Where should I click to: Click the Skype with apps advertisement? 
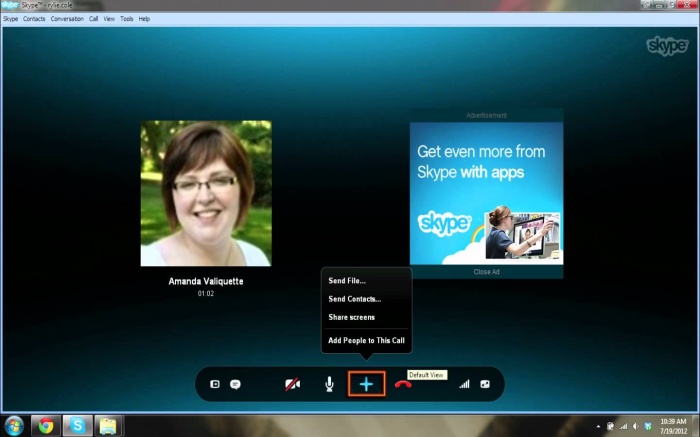tap(486, 193)
